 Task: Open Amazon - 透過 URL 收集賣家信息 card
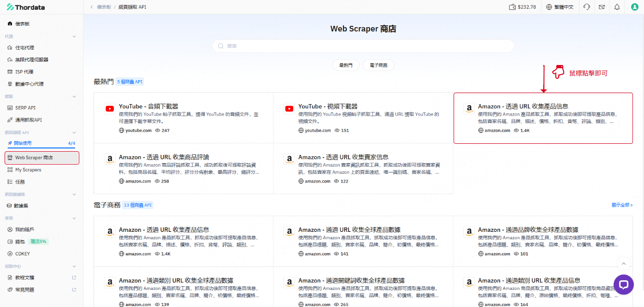coord(363,168)
